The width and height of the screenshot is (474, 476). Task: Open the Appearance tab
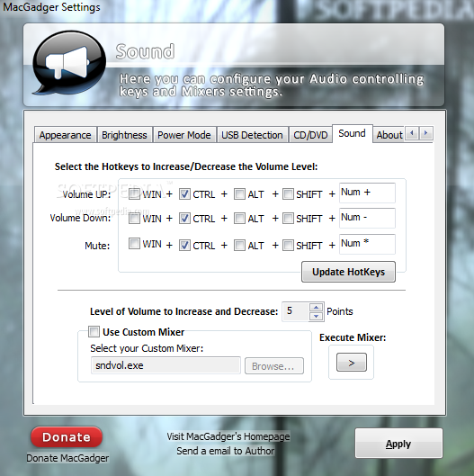click(x=66, y=135)
